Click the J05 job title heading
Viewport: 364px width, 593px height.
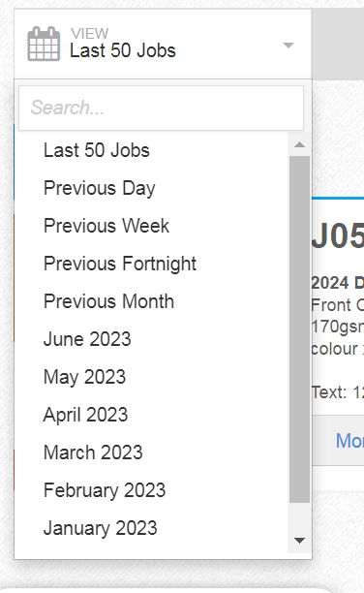click(338, 236)
